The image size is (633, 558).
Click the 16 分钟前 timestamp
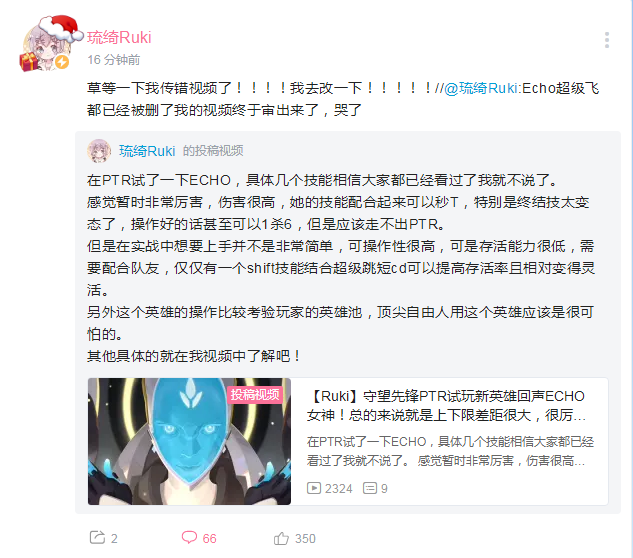point(114,60)
